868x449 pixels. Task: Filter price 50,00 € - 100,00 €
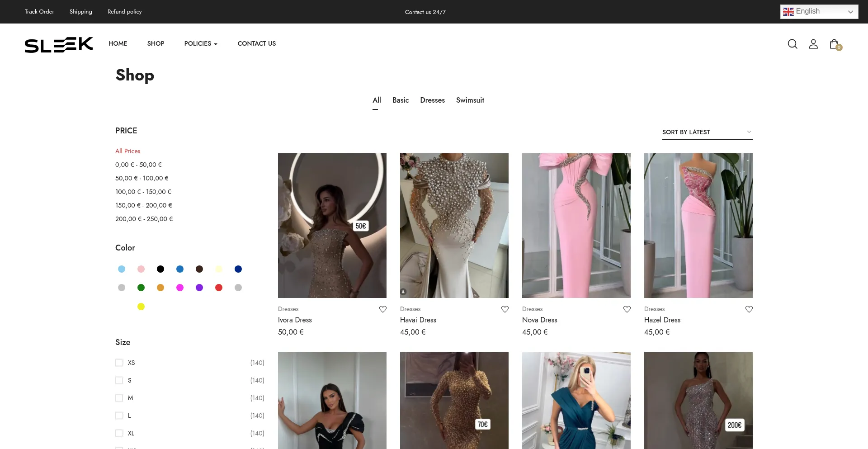tap(142, 178)
